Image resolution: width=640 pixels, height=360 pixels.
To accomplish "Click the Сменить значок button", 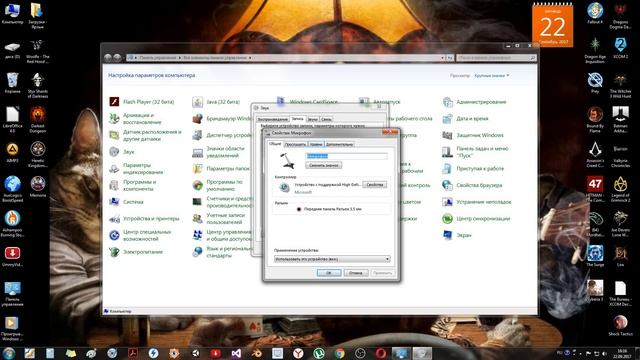I will pos(324,165).
